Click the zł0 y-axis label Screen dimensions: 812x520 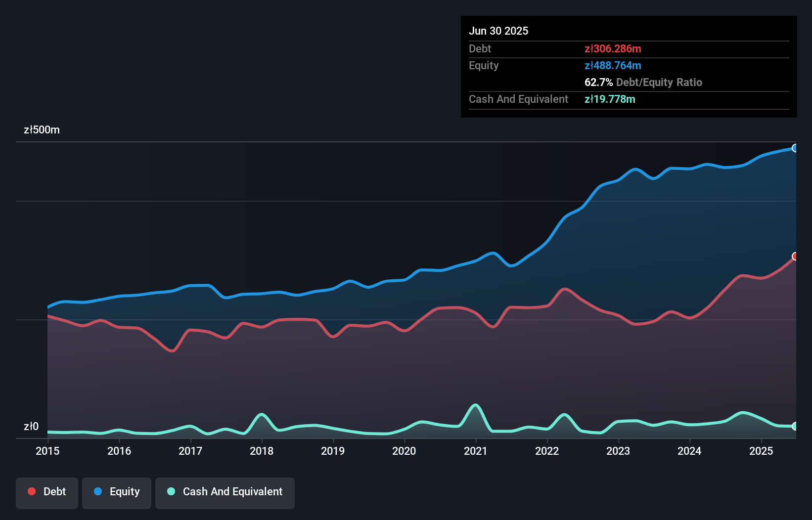coord(31,427)
